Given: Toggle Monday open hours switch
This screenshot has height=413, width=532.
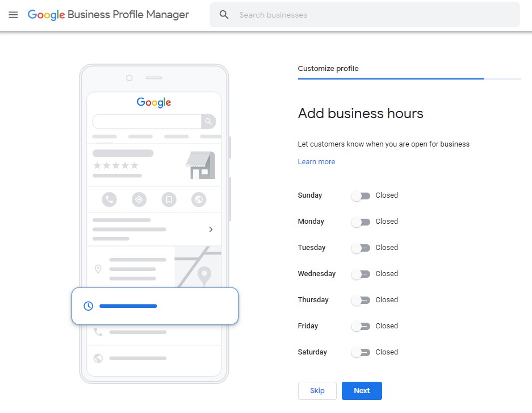Looking at the screenshot, I should [x=361, y=222].
